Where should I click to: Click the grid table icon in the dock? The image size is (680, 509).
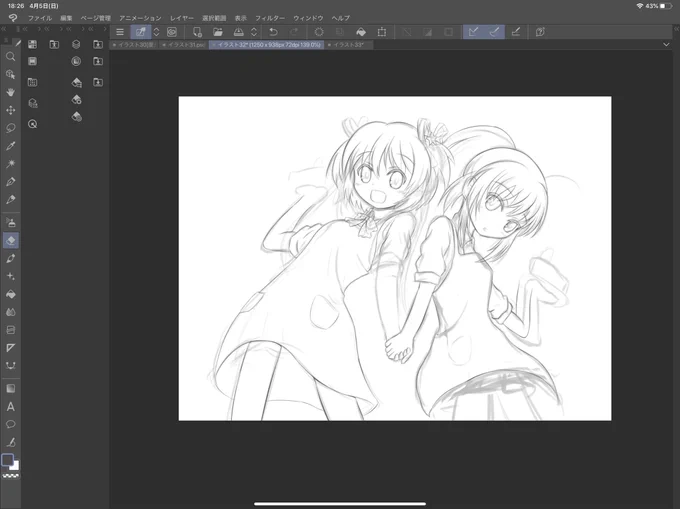33,82
